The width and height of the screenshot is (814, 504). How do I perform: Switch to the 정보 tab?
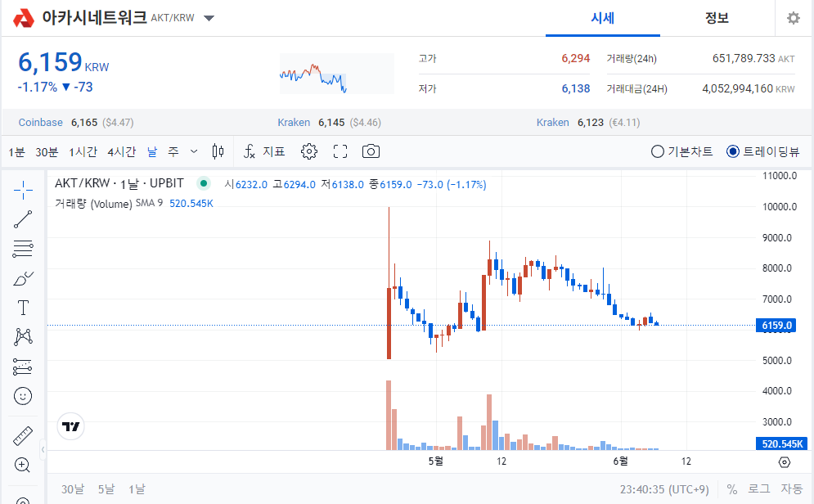717,18
